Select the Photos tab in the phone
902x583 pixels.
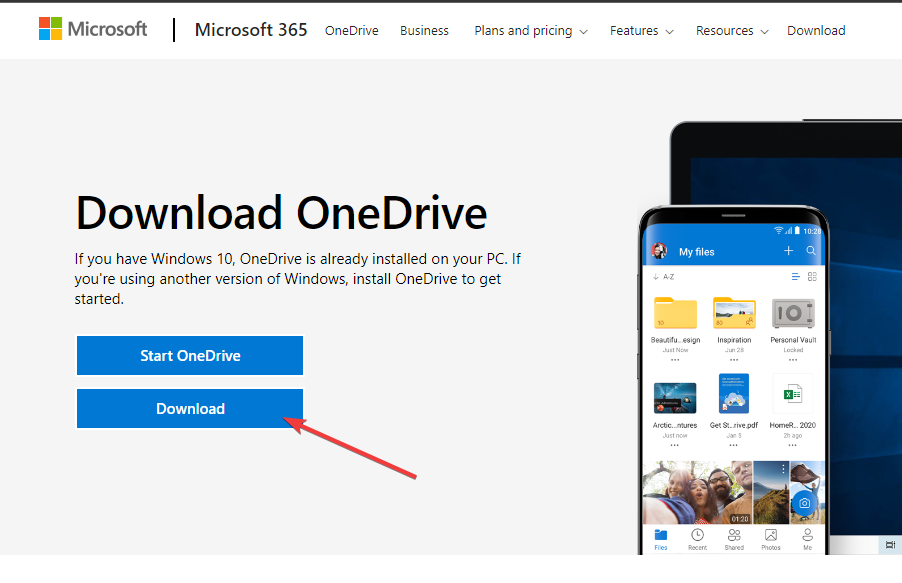(x=771, y=539)
